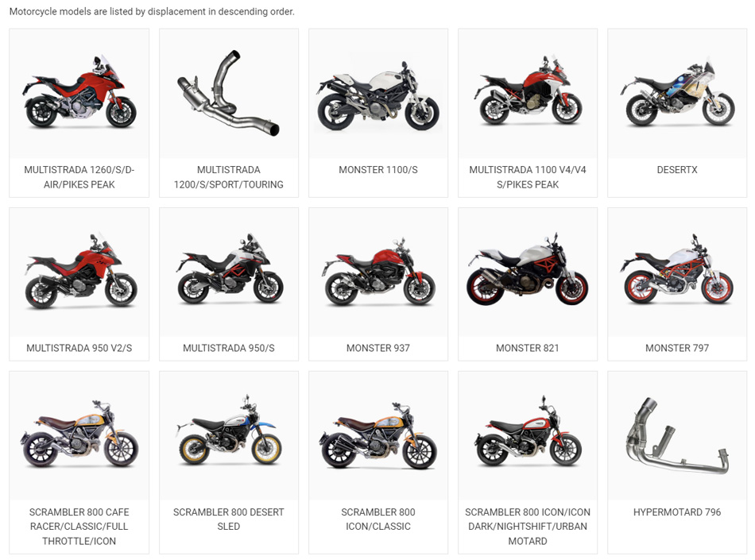This screenshot has height=560, width=755.
Task: Click the MONSTER 797 model label
Action: [677, 348]
